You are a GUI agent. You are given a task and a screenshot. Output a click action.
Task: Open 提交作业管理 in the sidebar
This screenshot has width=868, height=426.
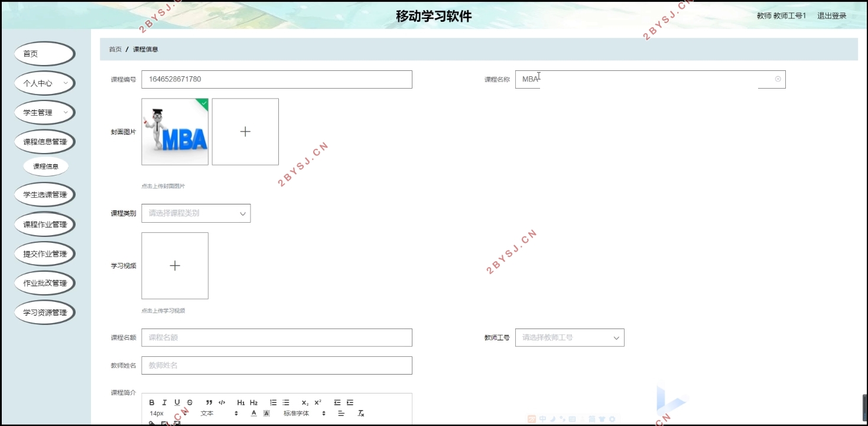[x=44, y=254]
